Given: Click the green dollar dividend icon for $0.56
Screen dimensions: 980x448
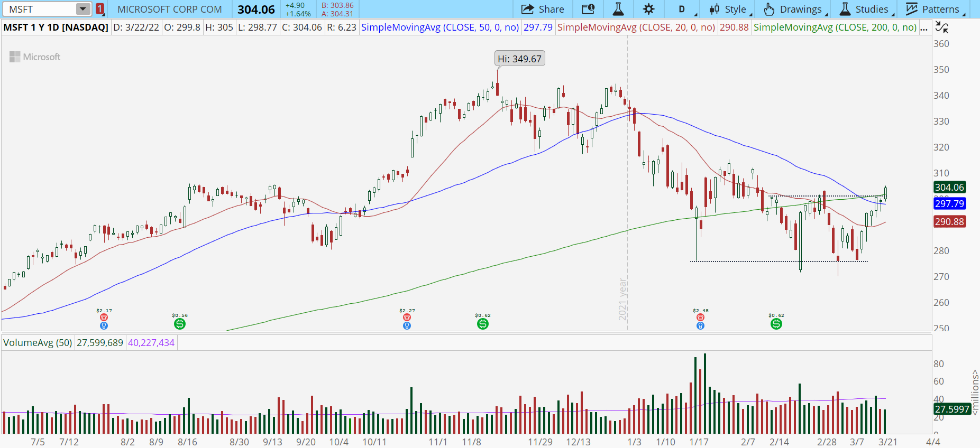Looking at the screenshot, I should [x=180, y=324].
